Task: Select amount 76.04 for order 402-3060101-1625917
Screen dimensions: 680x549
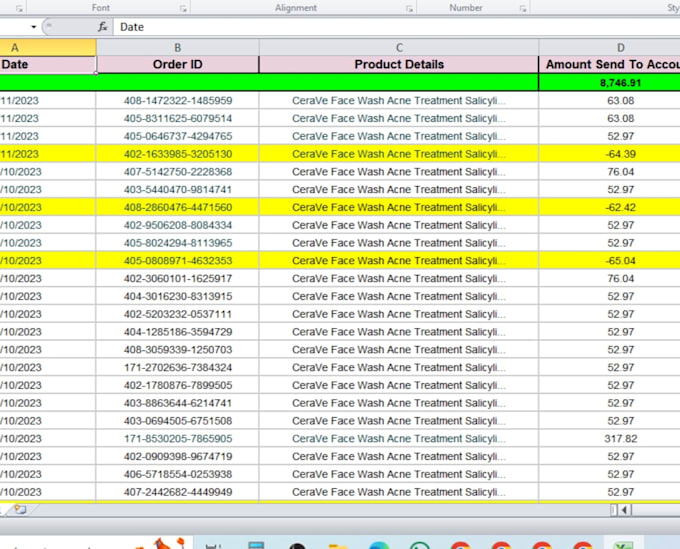Action: click(609, 278)
